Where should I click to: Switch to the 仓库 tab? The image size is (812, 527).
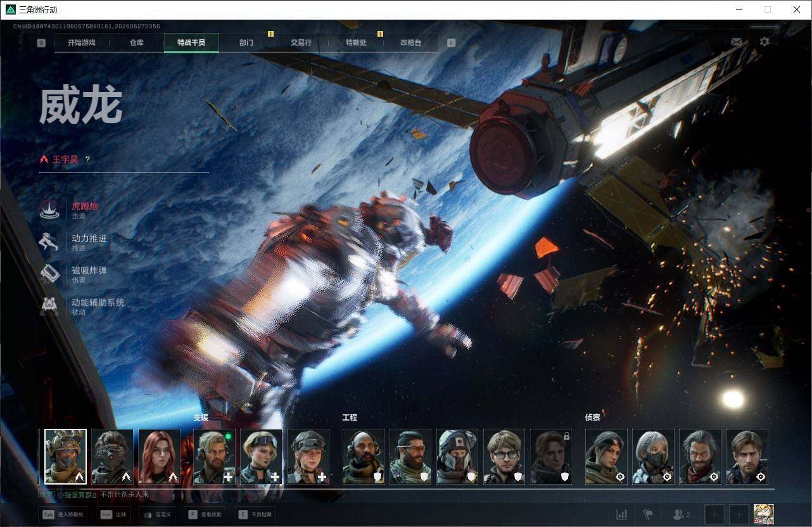pos(137,42)
